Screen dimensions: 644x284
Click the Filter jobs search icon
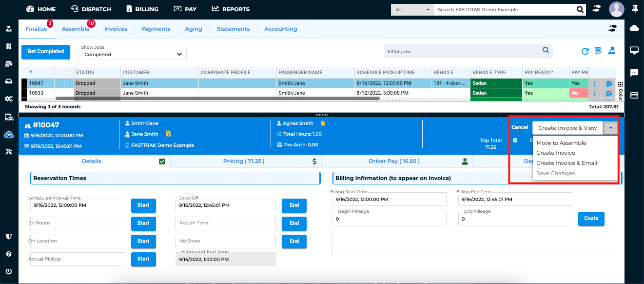tap(546, 50)
